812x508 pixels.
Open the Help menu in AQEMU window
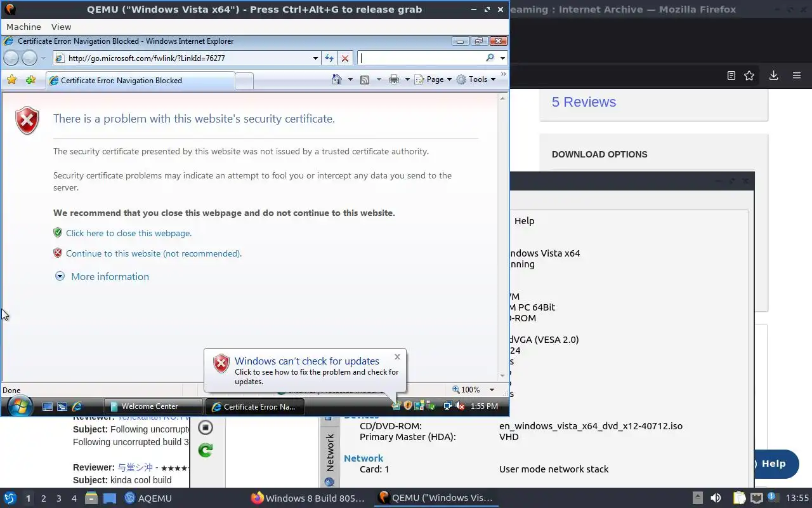[x=525, y=221]
